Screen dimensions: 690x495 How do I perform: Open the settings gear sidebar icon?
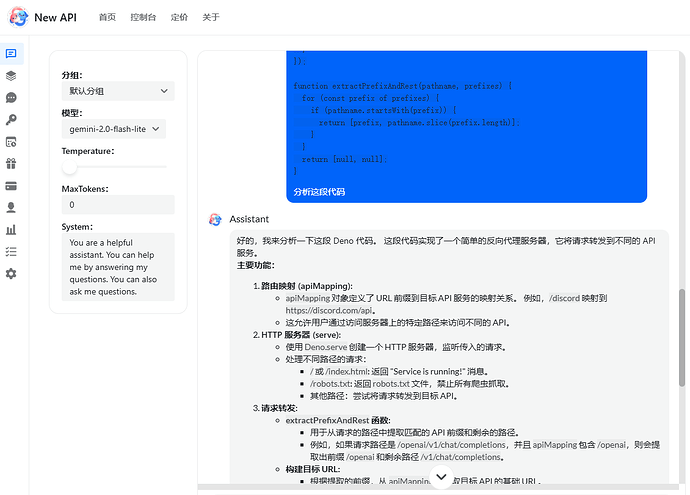(x=11, y=274)
